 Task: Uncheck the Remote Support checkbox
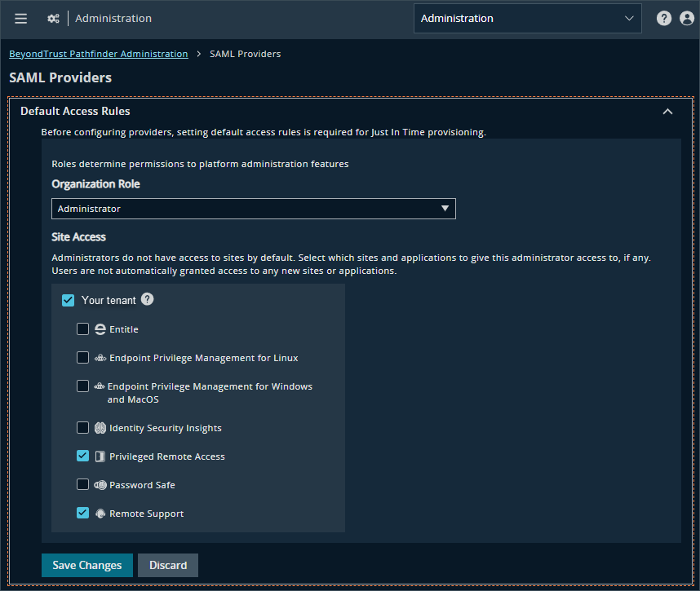(82, 513)
